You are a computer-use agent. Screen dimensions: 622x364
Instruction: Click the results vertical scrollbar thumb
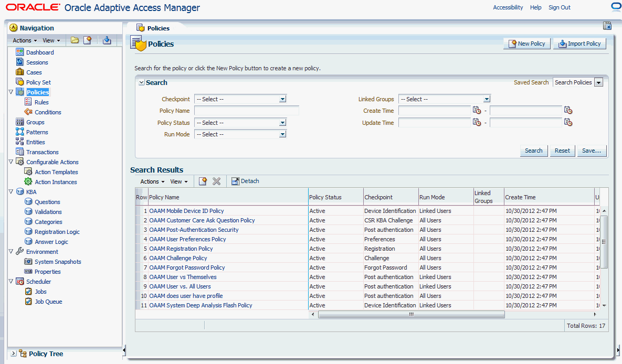(604, 242)
